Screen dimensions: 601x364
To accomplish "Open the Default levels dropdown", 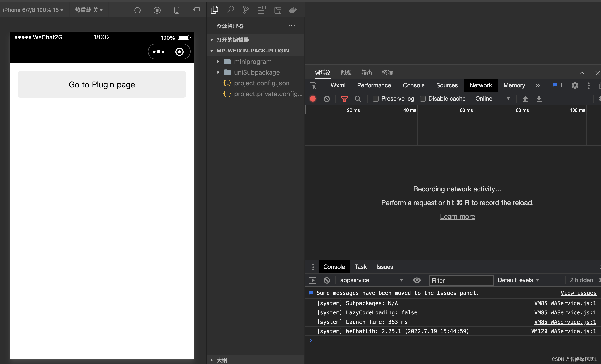I will (518, 280).
